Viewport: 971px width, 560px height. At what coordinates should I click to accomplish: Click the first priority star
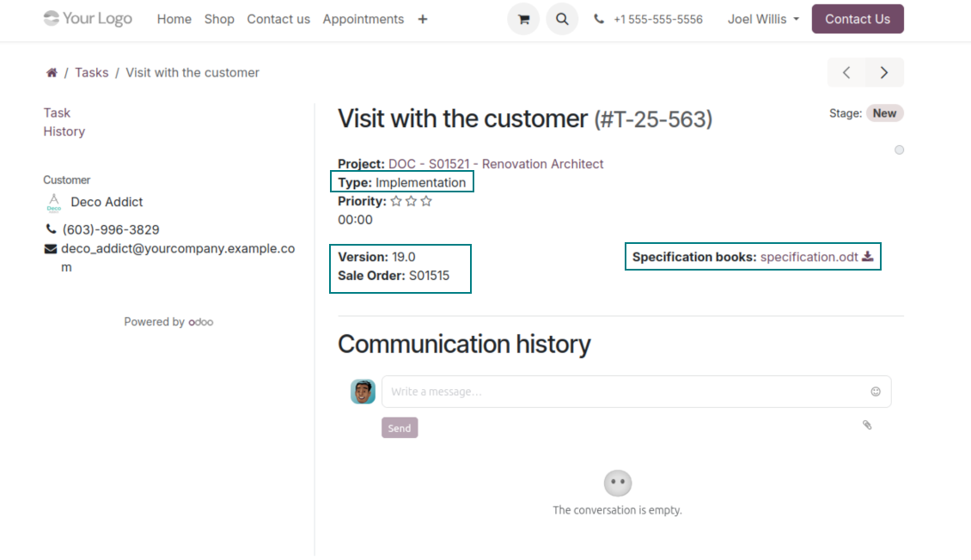pos(396,202)
